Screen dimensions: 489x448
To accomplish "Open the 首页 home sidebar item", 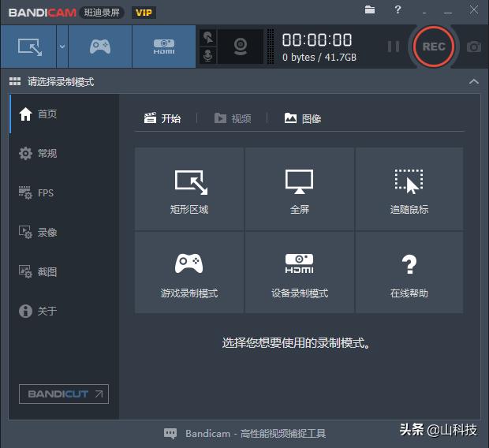I will [64, 114].
